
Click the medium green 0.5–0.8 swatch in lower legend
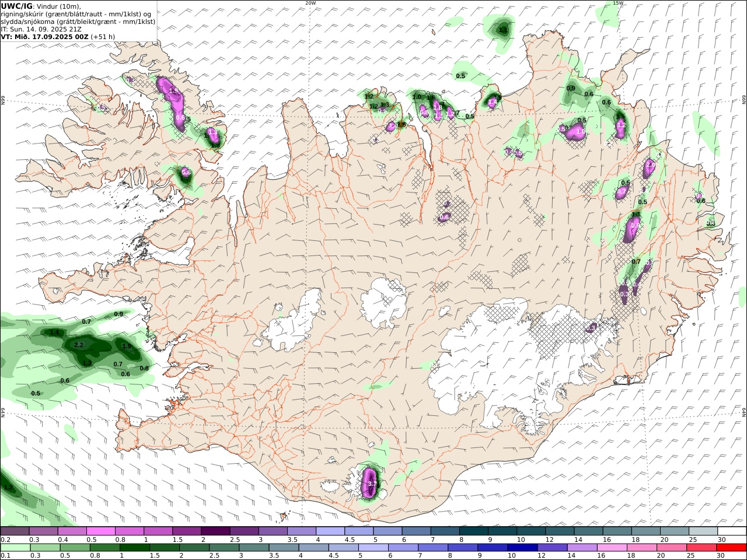click(75, 548)
